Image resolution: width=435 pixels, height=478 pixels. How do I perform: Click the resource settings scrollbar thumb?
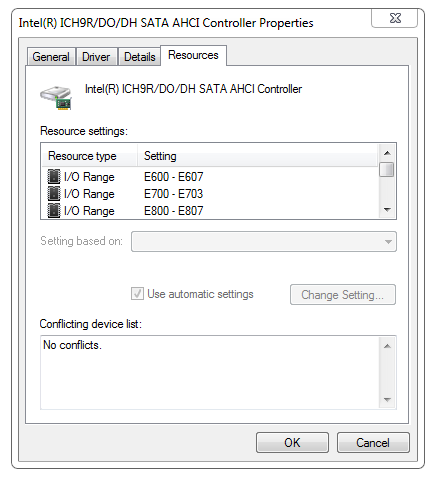[387, 169]
